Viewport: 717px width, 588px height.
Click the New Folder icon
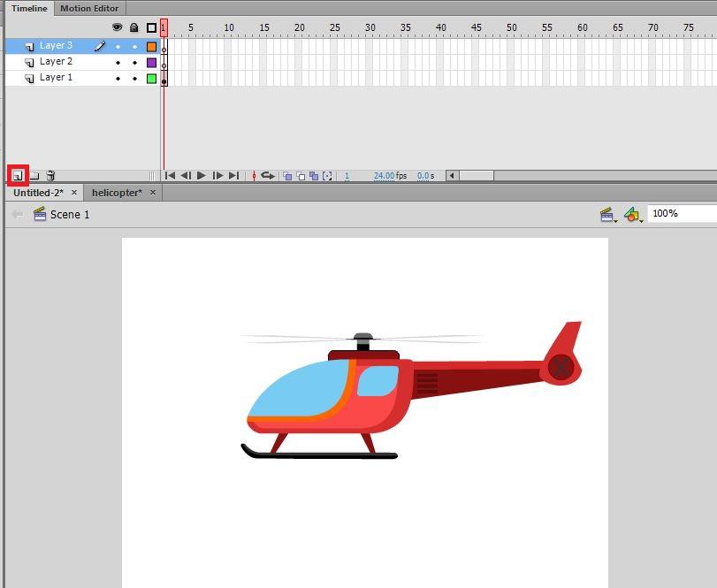point(34,176)
